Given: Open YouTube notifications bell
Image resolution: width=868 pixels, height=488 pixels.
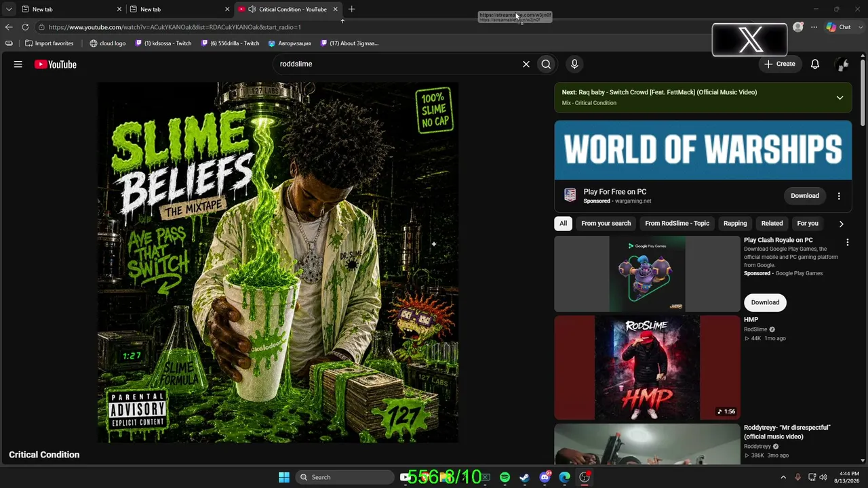Looking at the screenshot, I should pos(815,64).
